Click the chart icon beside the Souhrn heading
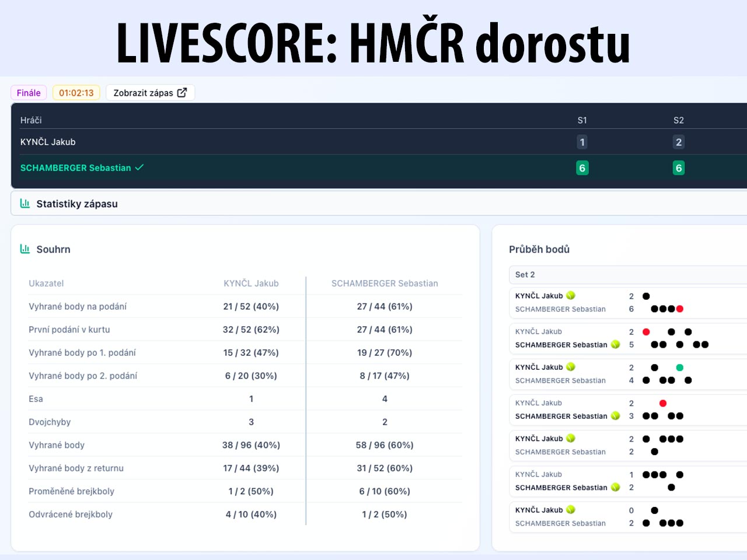The width and height of the screenshot is (747, 560). pos(25,249)
